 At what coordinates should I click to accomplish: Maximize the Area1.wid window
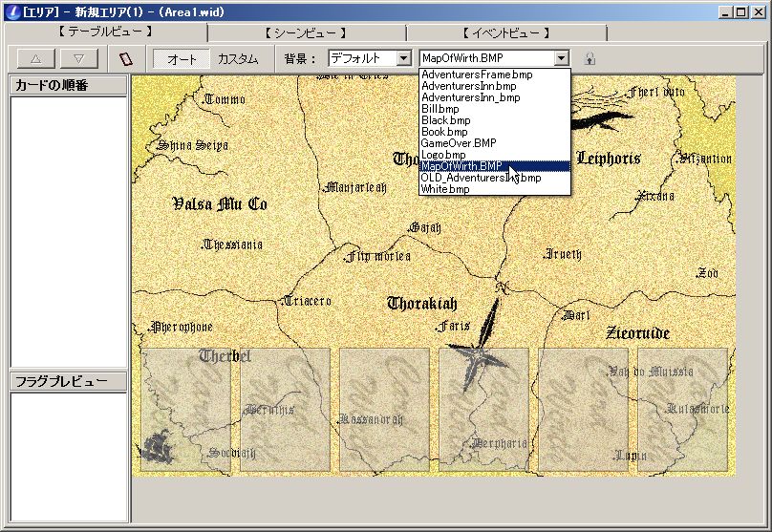741,12
